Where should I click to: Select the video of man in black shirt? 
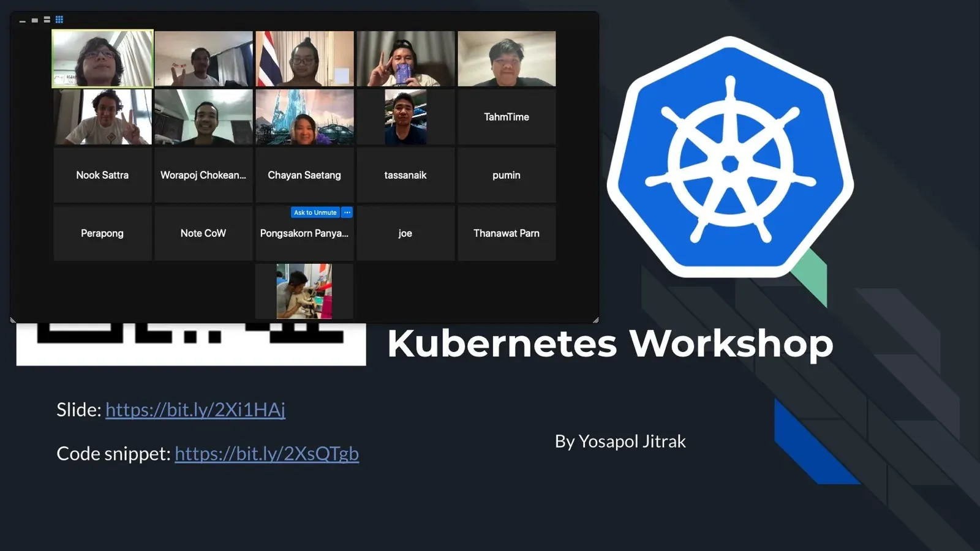click(x=507, y=59)
